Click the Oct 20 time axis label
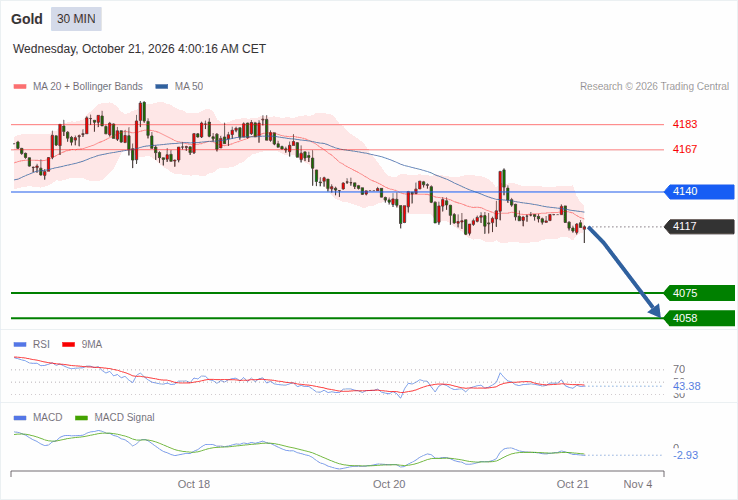This screenshot has width=738, height=500. (x=389, y=484)
